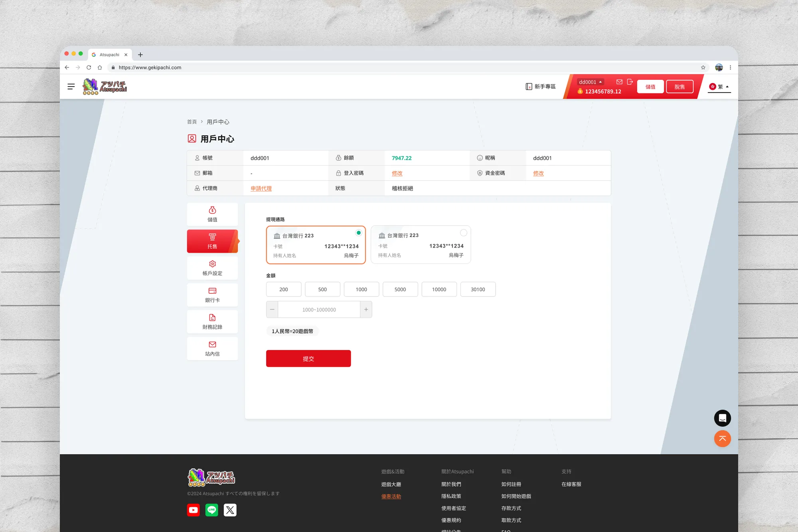Bookmark page with star icon
The height and width of the screenshot is (532, 798).
[703, 67]
